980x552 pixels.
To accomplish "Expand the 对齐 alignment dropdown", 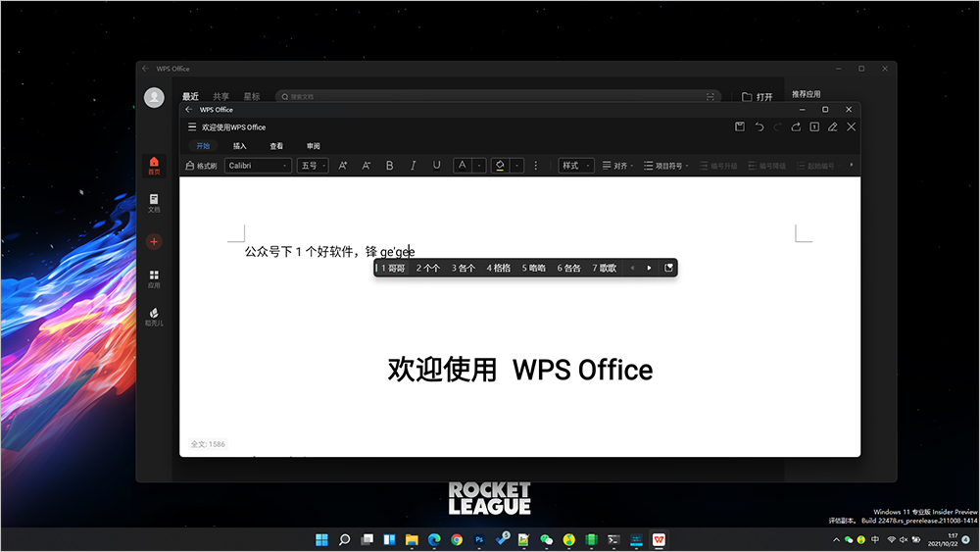I will coord(617,166).
